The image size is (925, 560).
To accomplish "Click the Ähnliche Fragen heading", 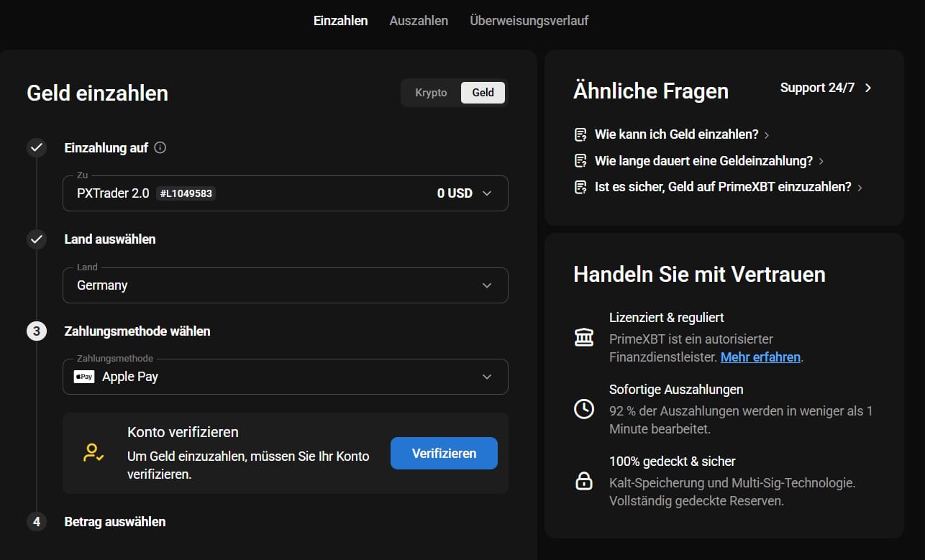I will [651, 91].
